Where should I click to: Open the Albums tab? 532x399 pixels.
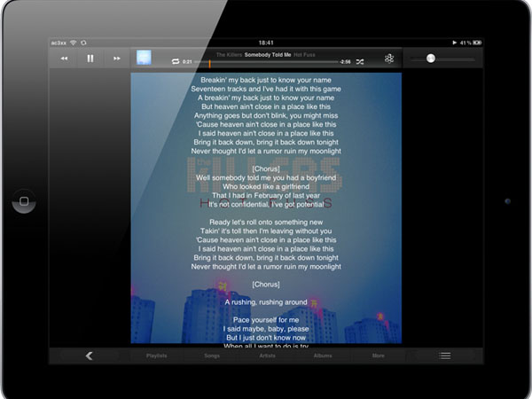pos(323,356)
